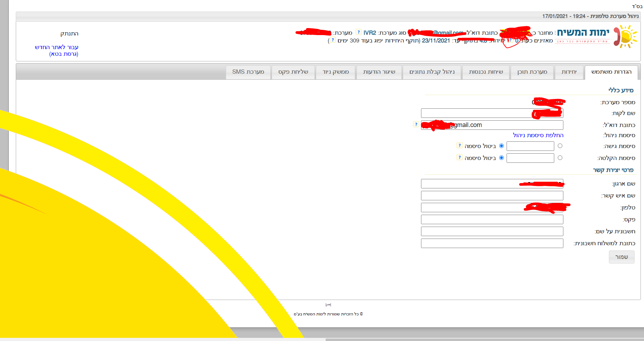Click help icon next to הקלטה password's ביטול סיסמה
The width and height of the screenshot is (644, 341).
coord(459,158)
